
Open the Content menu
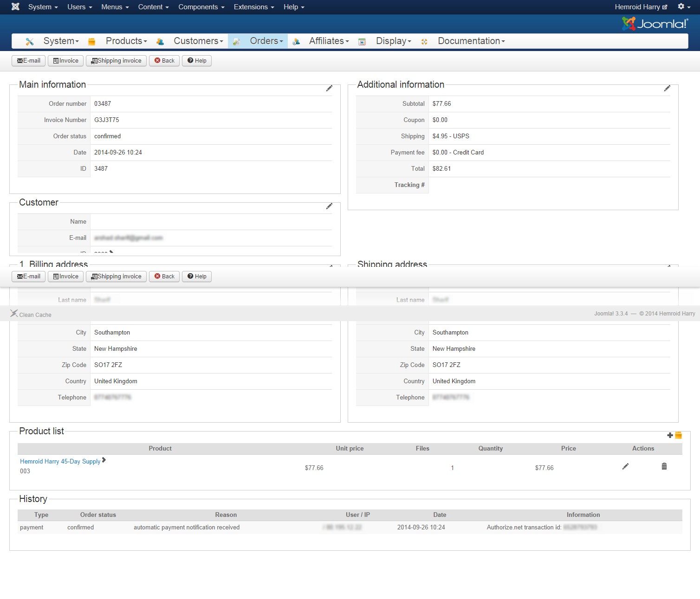(154, 7)
